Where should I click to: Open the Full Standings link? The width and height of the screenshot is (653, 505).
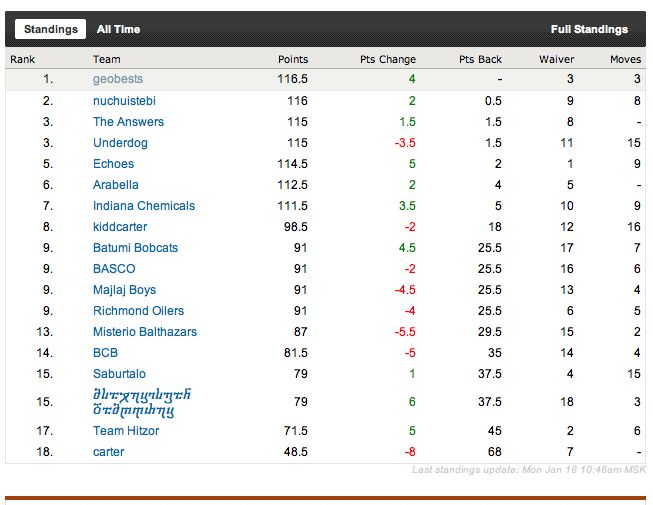pyautogui.click(x=589, y=29)
